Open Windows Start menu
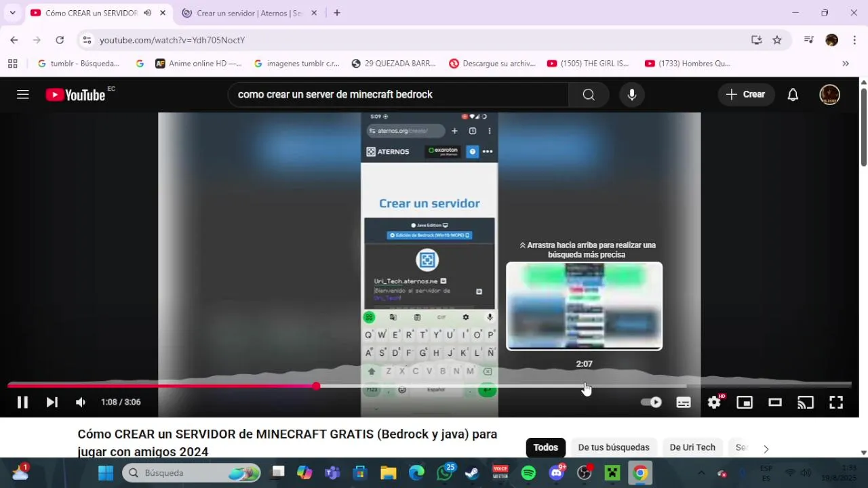The width and height of the screenshot is (868, 488). (106, 473)
